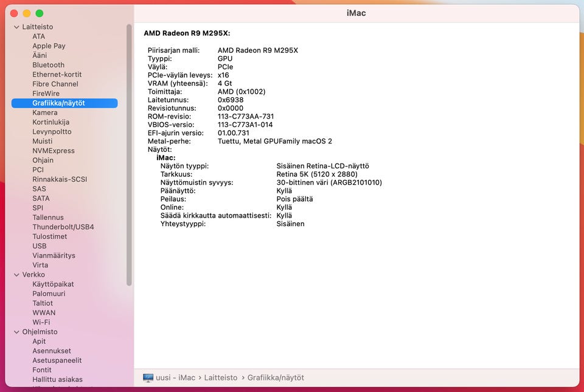
Task: Open the Muisti category
Action: point(43,142)
